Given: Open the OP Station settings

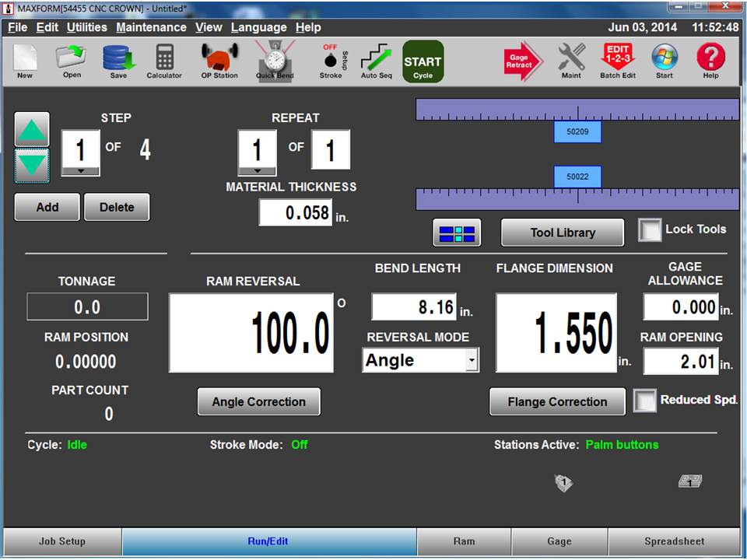Looking at the screenshot, I should pos(219,61).
